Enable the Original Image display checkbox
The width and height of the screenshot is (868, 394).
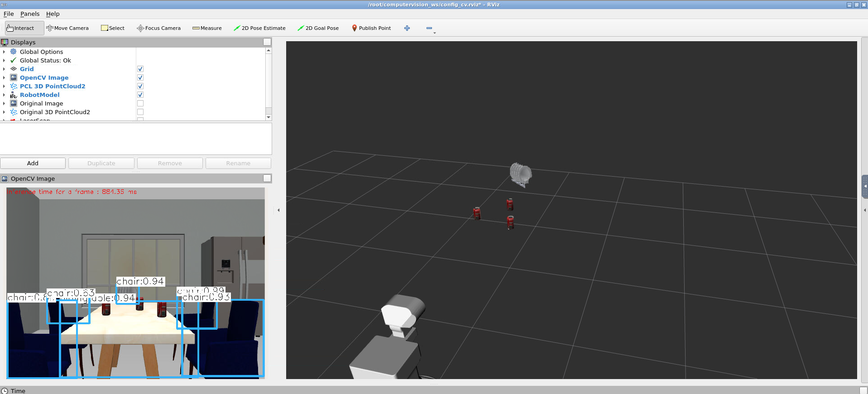pos(140,103)
